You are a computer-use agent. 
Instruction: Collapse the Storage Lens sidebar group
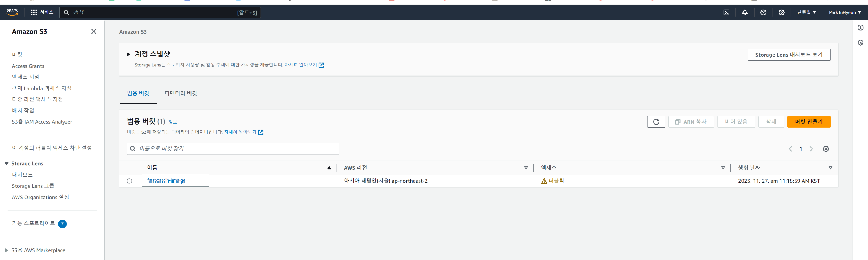[x=6, y=164]
